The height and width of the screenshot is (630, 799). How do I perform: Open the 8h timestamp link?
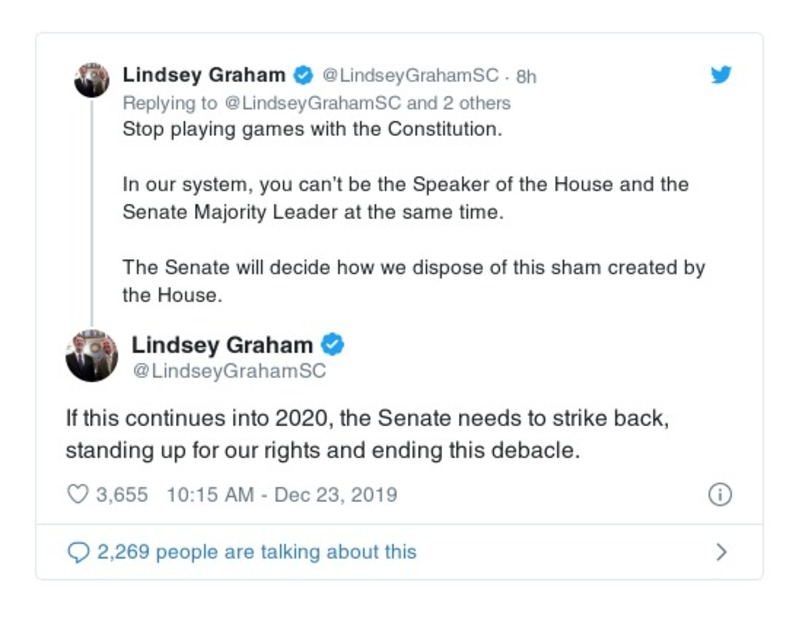pyautogui.click(x=526, y=76)
